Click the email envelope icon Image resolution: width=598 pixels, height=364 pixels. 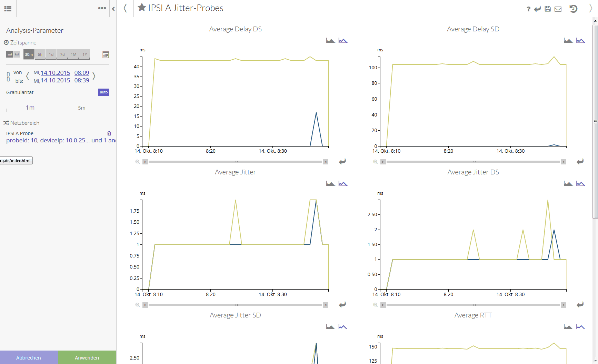pyautogui.click(x=558, y=9)
